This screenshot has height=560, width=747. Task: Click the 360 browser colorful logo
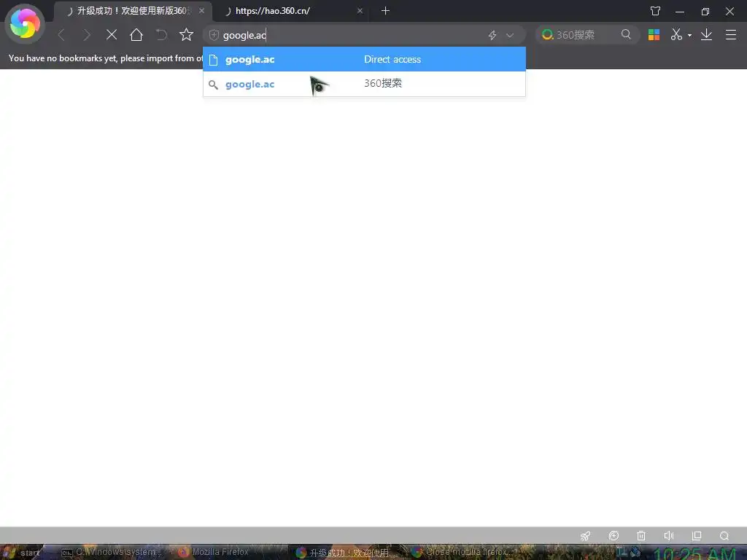point(25,23)
